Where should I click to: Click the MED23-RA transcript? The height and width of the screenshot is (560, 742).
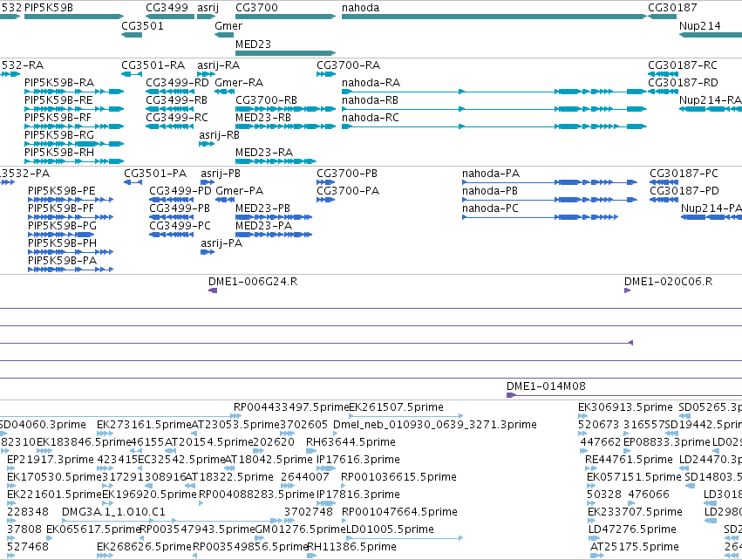[276, 161]
